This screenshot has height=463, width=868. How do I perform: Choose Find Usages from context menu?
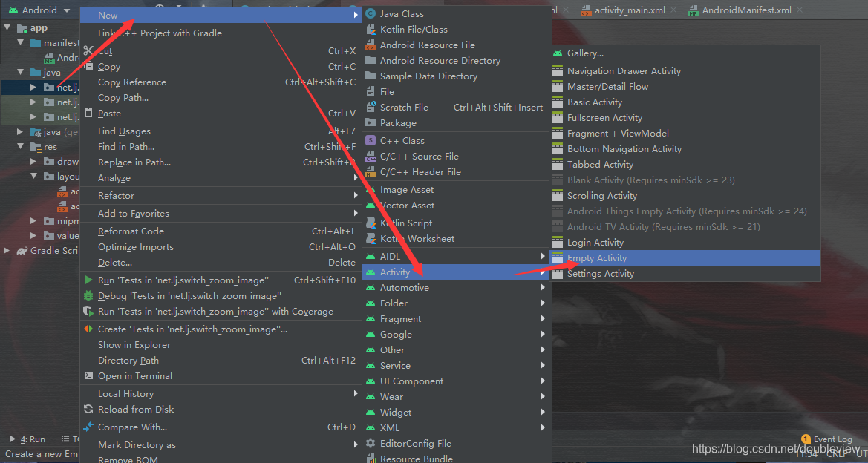coord(221,131)
